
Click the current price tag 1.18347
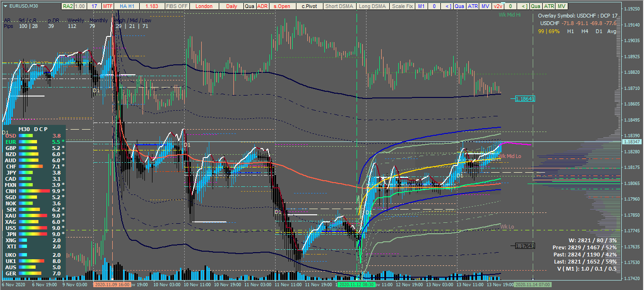632,142
